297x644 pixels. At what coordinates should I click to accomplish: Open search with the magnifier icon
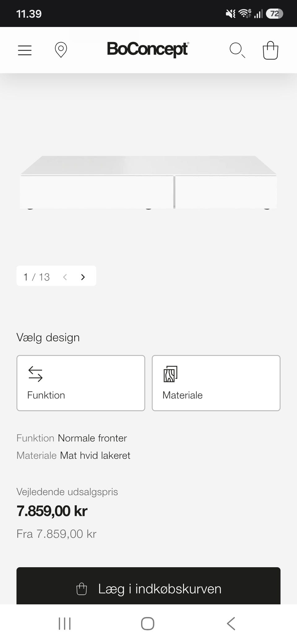point(237,50)
